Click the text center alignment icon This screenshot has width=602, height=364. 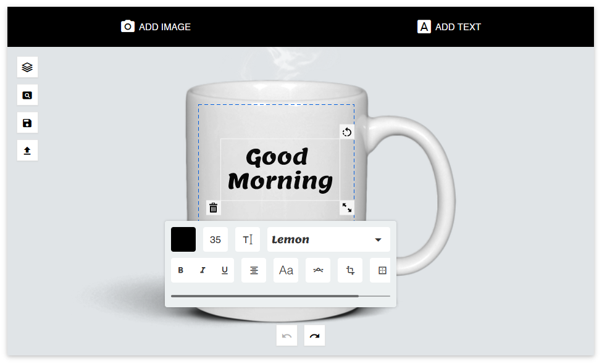[254, 270]
